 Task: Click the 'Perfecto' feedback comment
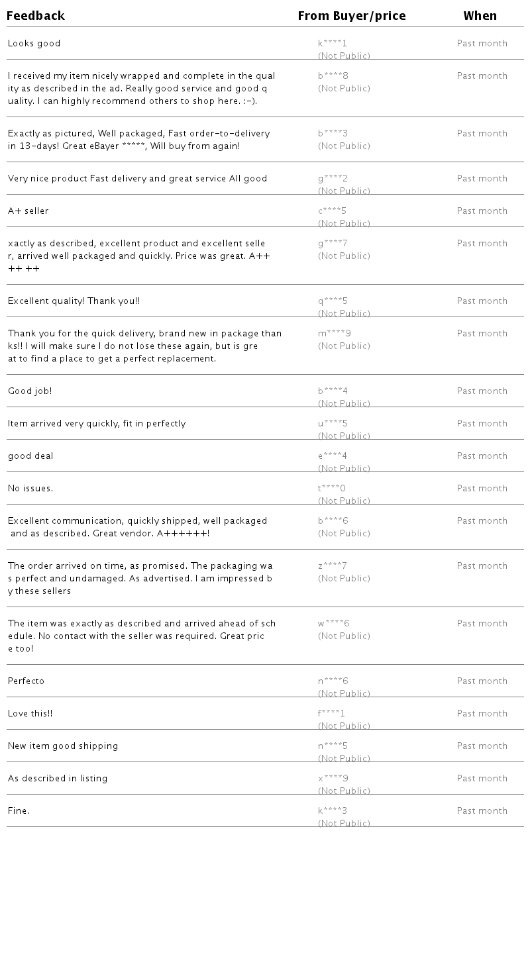pyautogui.click(x=26, y=681)
